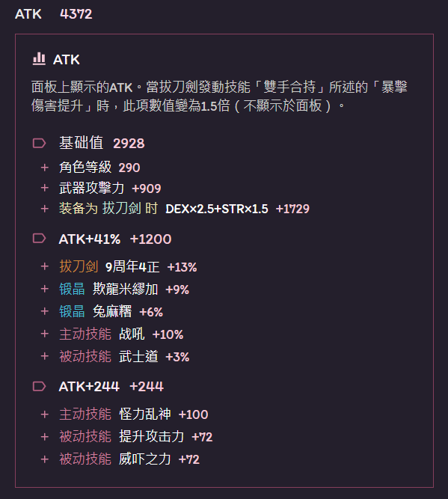Click the plus icon before 角色等級
The height and width of the screenshot is (499, 448).
[45, 168]
